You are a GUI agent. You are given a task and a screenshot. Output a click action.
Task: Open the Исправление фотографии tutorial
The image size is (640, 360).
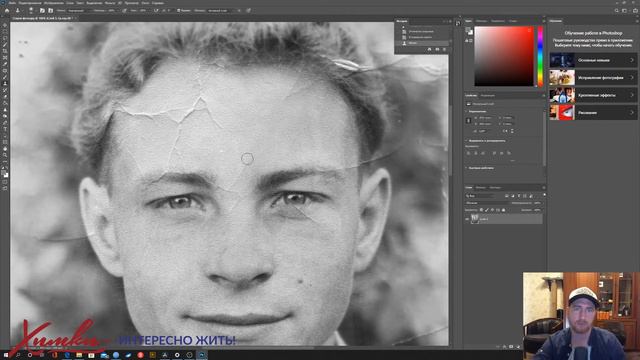pos(593,78)
